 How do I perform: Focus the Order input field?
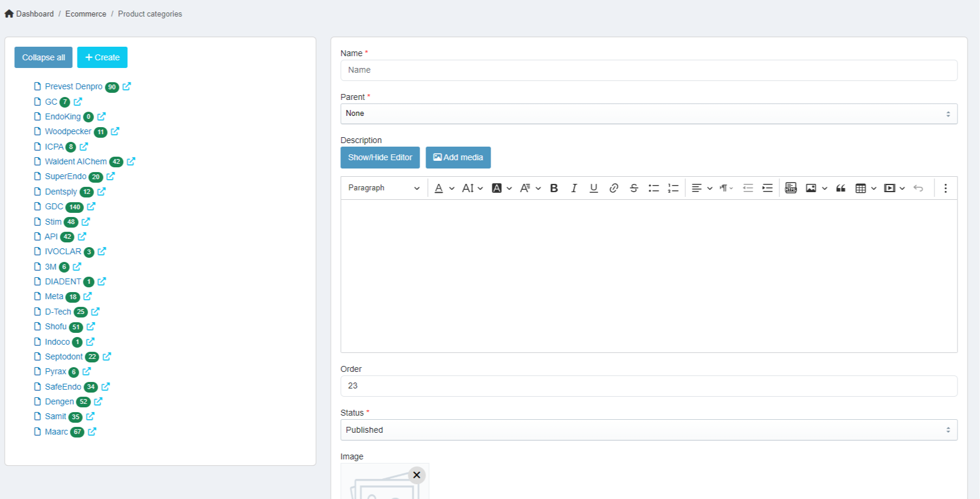tap(649, 385)
